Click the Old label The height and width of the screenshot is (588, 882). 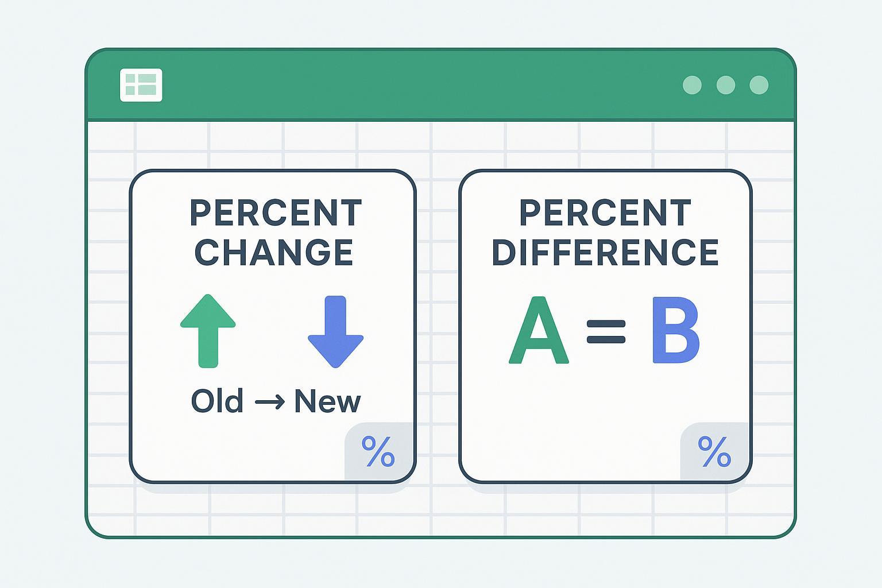(x=217, y=401)
